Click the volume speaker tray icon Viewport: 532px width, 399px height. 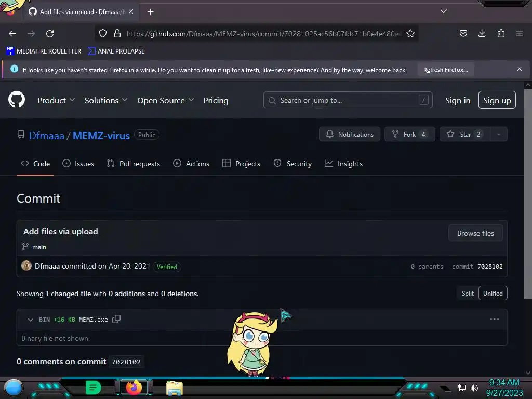coord(474,388)
